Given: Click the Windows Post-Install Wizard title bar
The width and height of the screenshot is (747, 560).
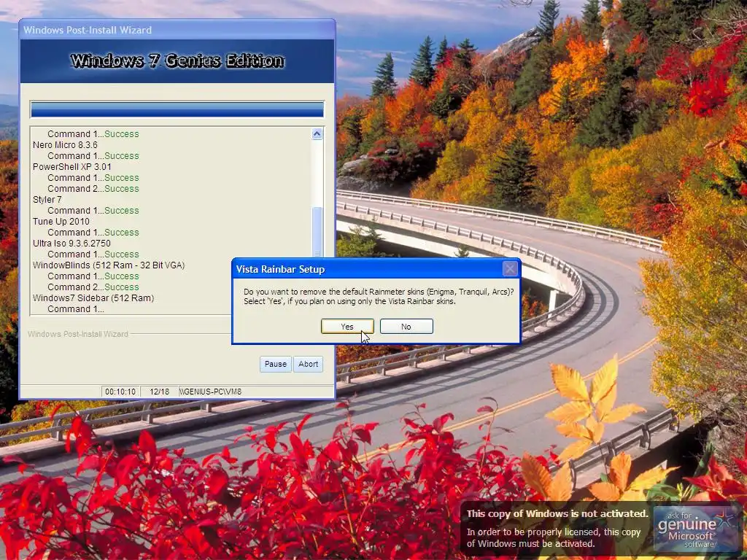Looking at the screenshot, I should click(177, 29).
